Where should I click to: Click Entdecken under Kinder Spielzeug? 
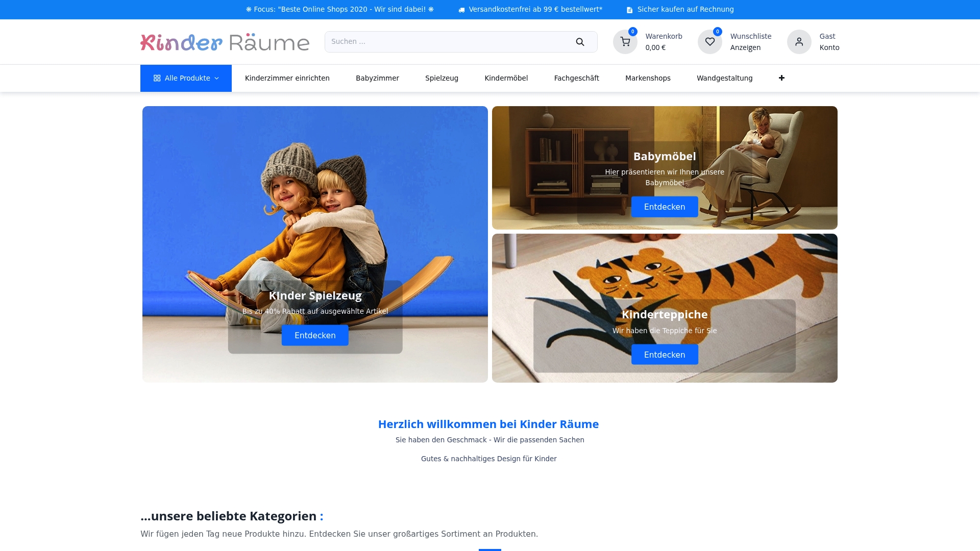pos(315,335)
